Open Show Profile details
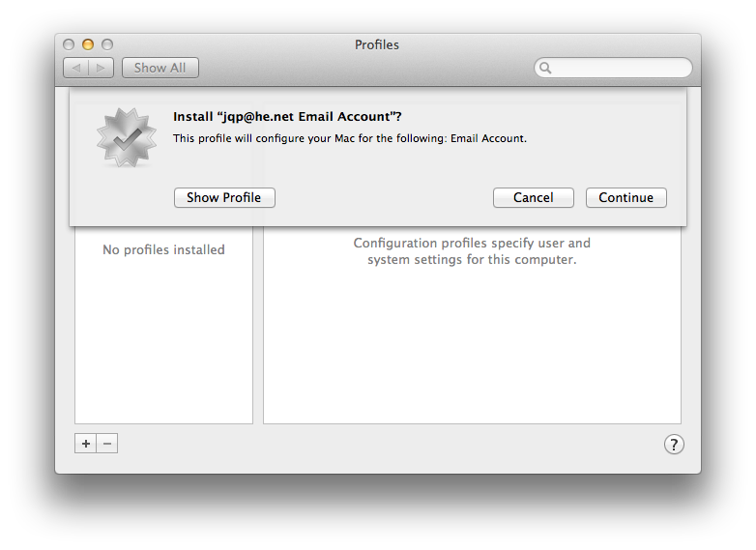Screen dimensions: 756x550 point(224,197)
